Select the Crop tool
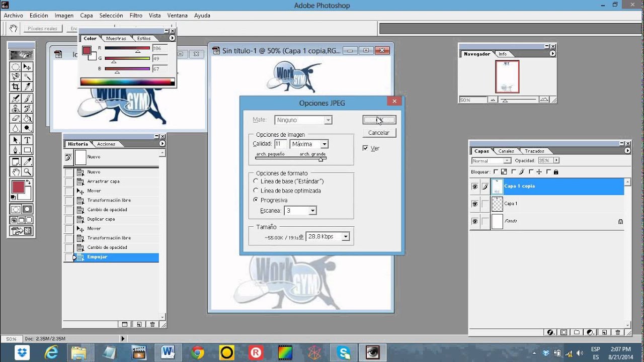Viewport: 644px width, 362px height. coord(16,86)
